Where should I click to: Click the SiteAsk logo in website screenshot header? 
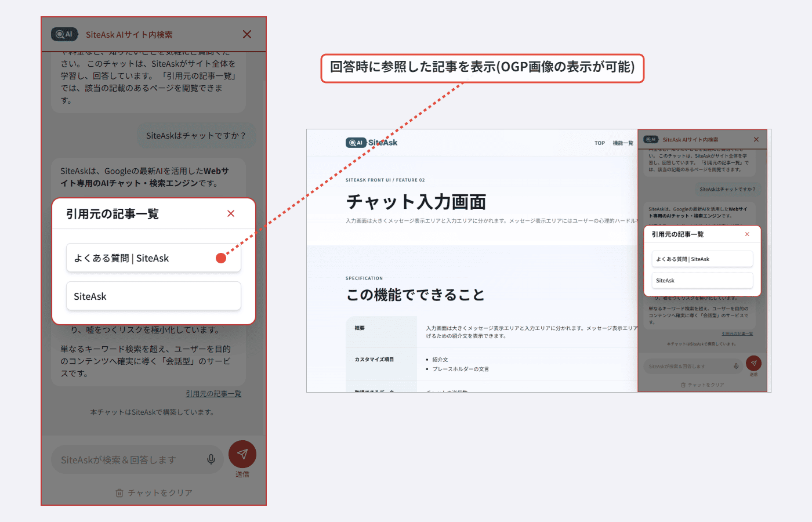[372, 143]
